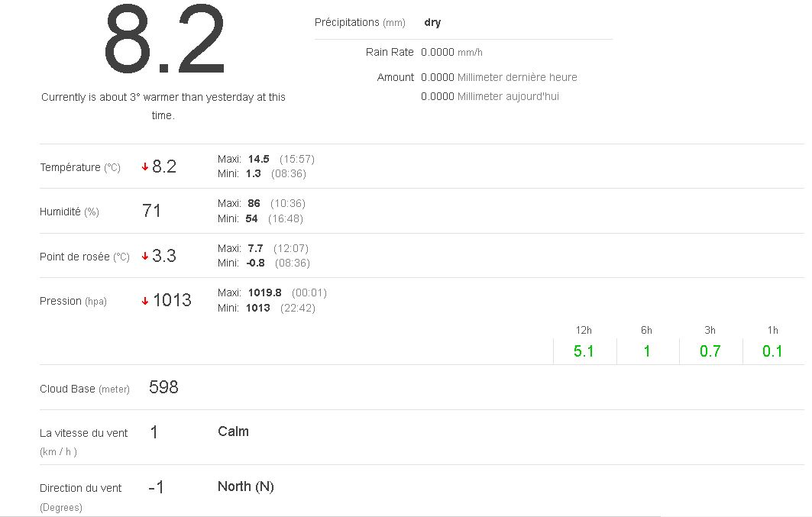812x517 pixels.
Task: Click the red arrow next to Point de rosée
Action: 145,257
